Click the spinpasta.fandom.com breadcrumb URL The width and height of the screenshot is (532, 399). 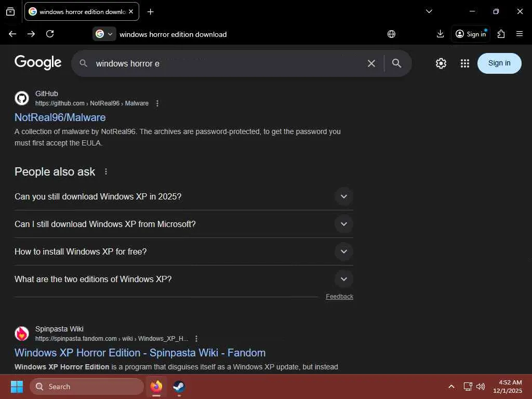(112, 339)
